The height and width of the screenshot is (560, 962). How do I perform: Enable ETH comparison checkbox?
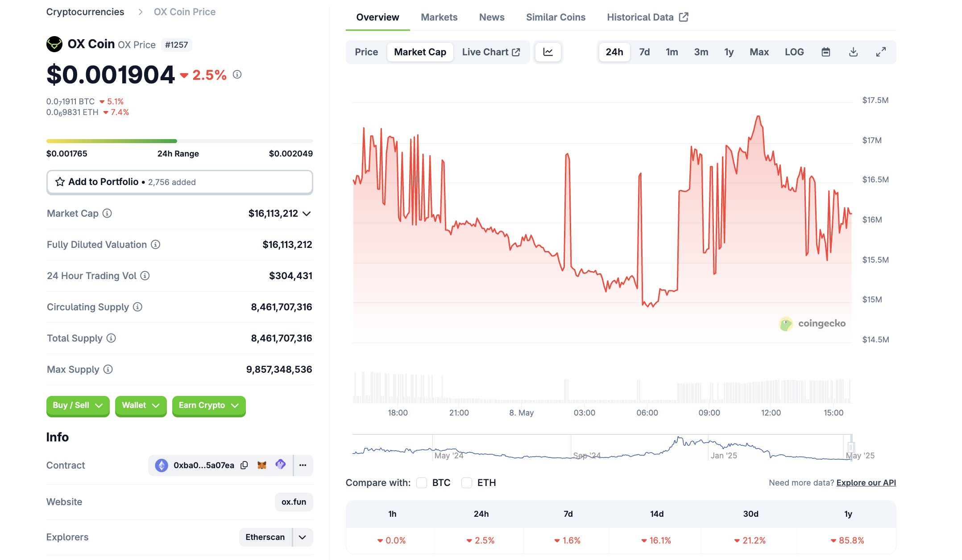[x=467, y=483]
